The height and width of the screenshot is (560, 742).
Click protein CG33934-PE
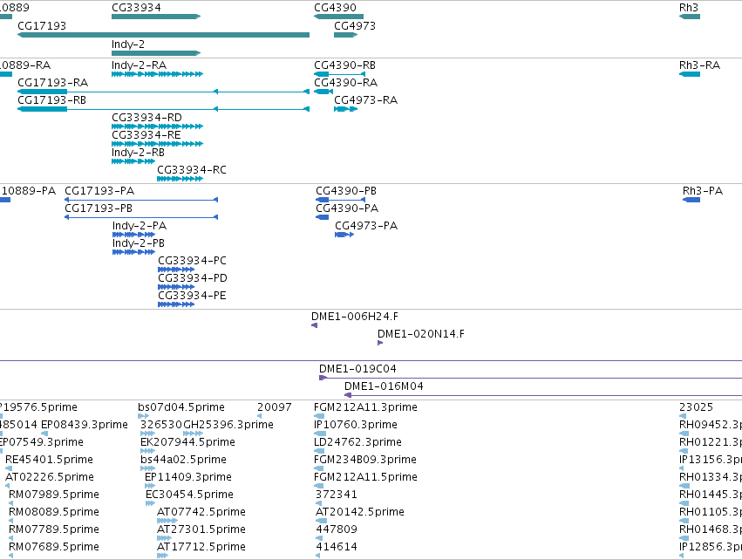pyautogui.click(x=176, y=304)
